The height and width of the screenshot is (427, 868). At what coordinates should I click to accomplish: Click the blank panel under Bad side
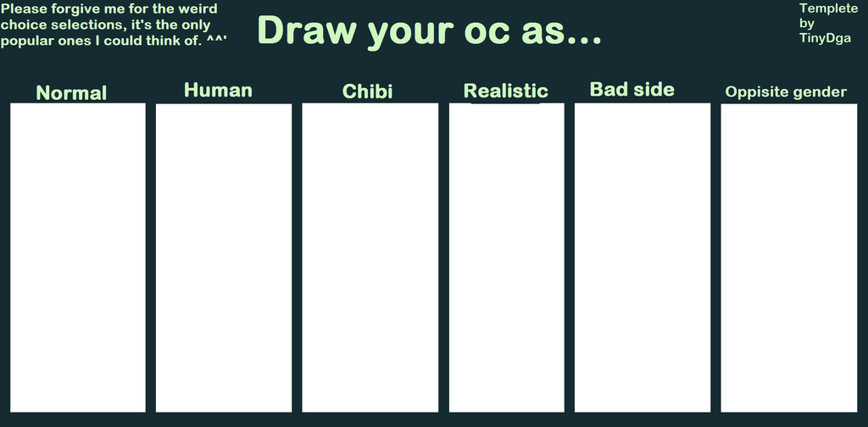pyautogui.click(x=643, y=258)
